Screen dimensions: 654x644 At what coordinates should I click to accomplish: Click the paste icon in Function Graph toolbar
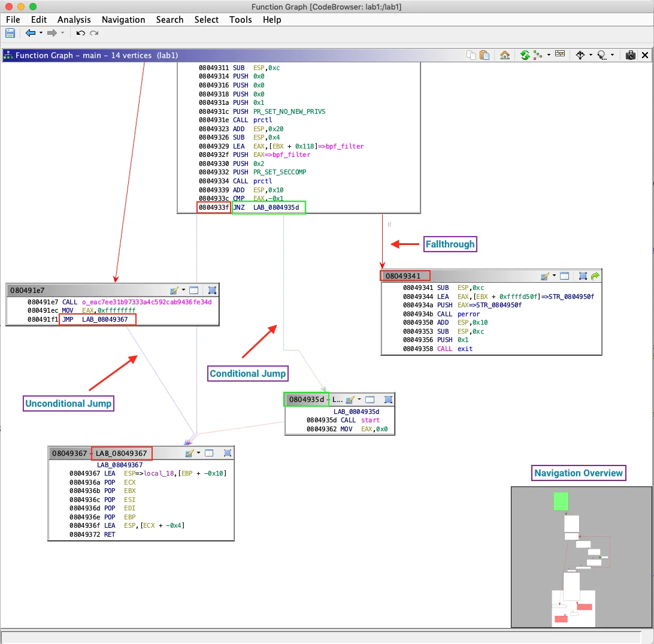(485, 55)
